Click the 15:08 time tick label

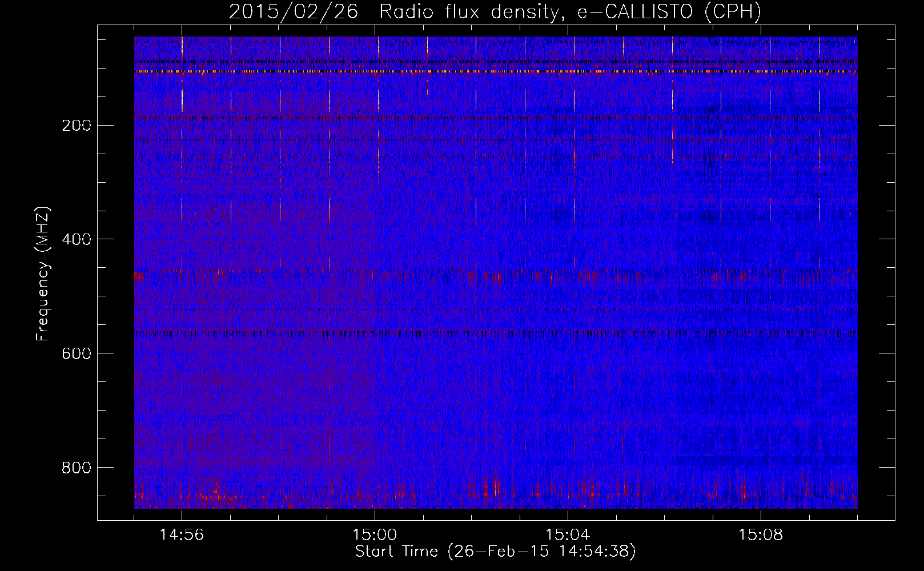(761, 535)
